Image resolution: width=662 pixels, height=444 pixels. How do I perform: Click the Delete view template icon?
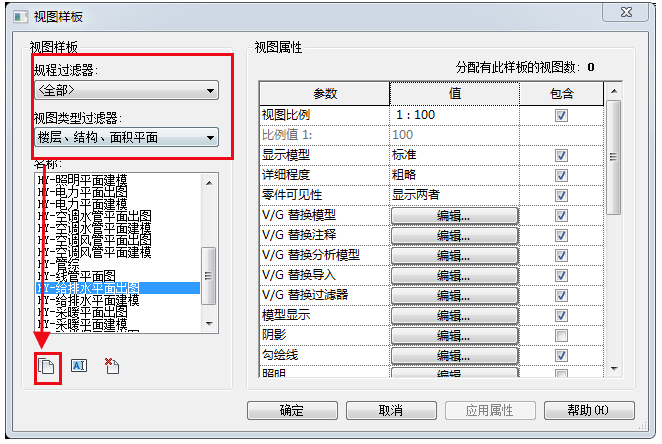(x=112, y=366)
